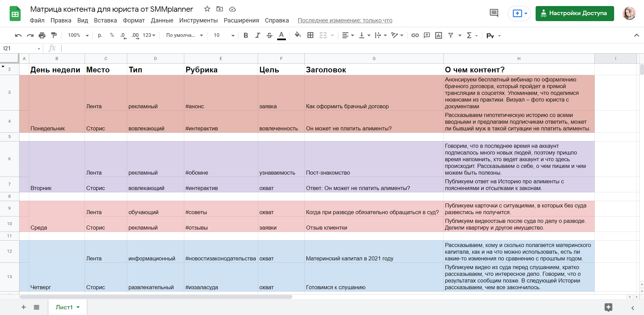Select column H header
The image size is (644, 315).
[x=519, y=59]
